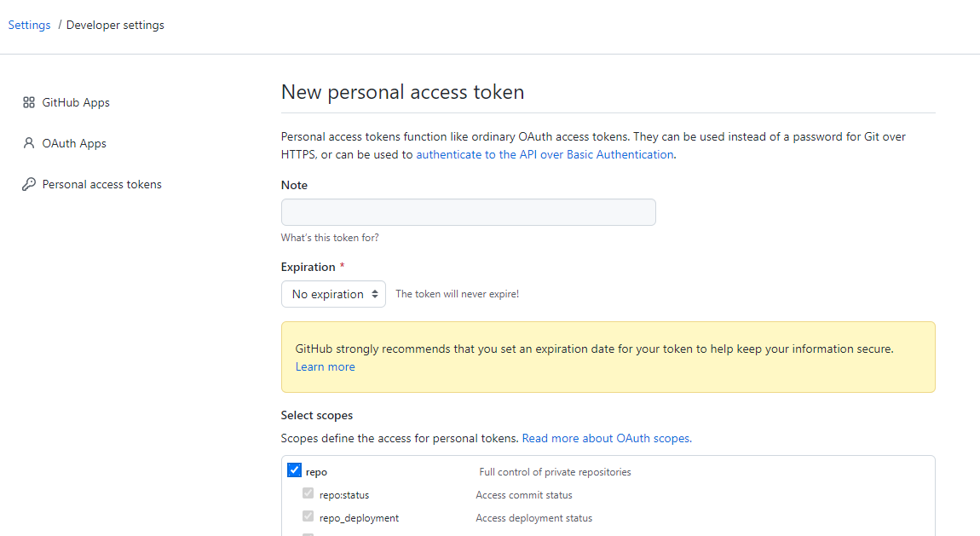Click the repo_deployment scope label

359,517
